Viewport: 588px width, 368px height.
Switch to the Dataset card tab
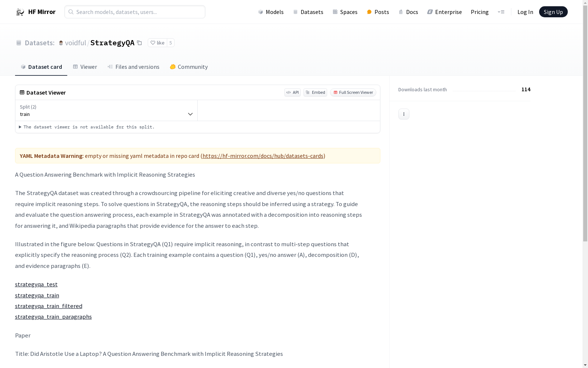(41, 67)
